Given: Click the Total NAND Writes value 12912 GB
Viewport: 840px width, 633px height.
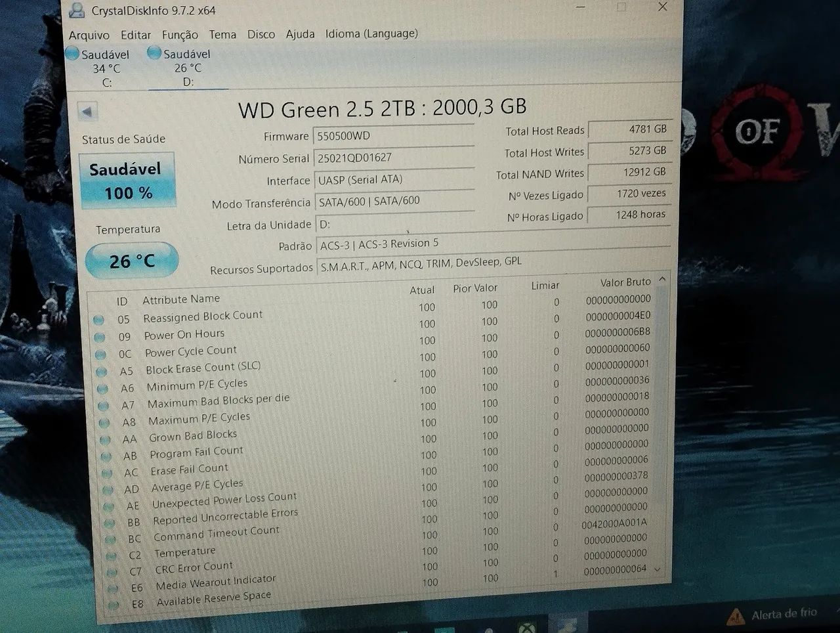Looking at the screenshot, I should click(629, 173).
